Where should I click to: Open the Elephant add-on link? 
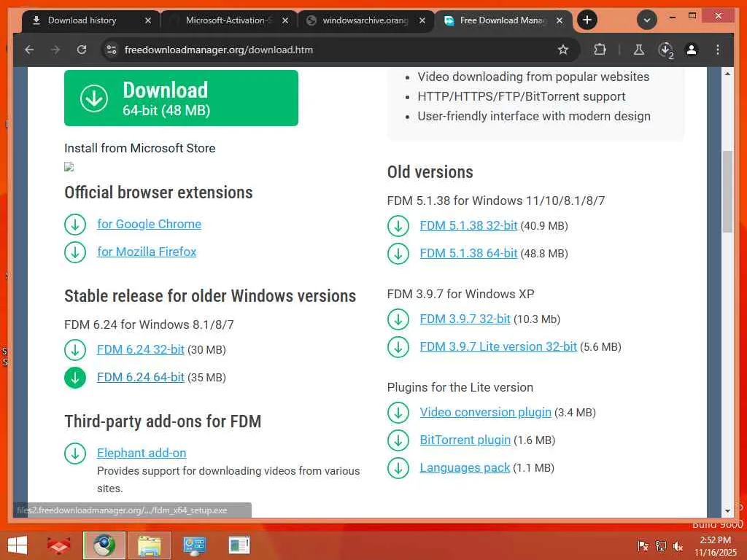[x=142, y=453]
